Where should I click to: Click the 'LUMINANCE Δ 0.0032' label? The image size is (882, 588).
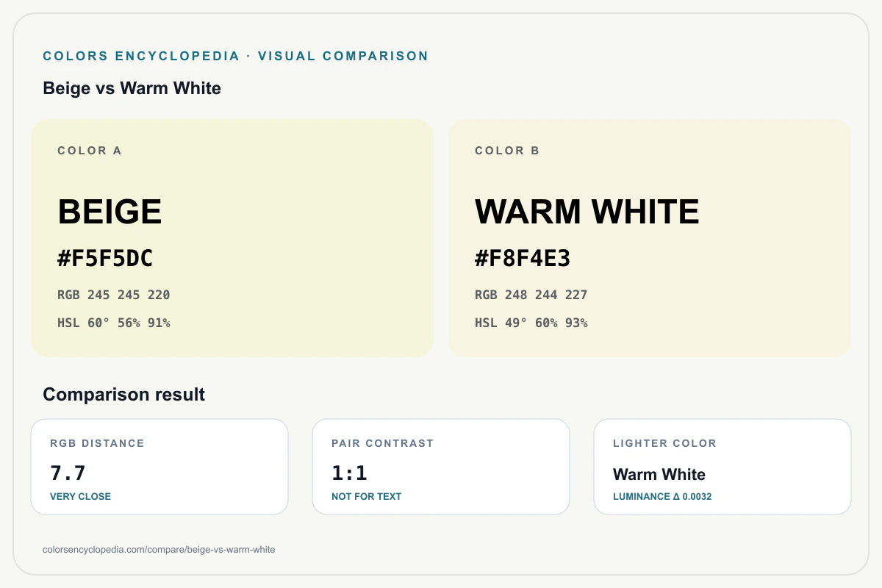pyautogui.click(x=662, y=496)
